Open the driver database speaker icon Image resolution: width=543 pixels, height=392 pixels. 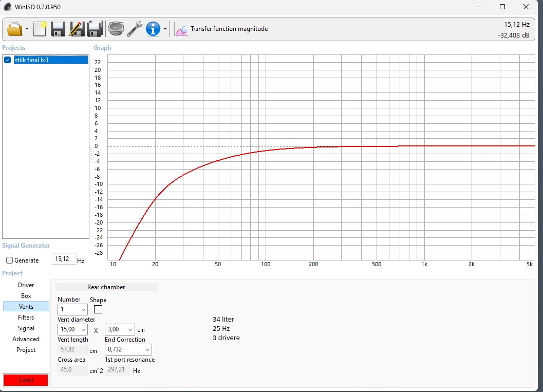click(x=116, y=29)
